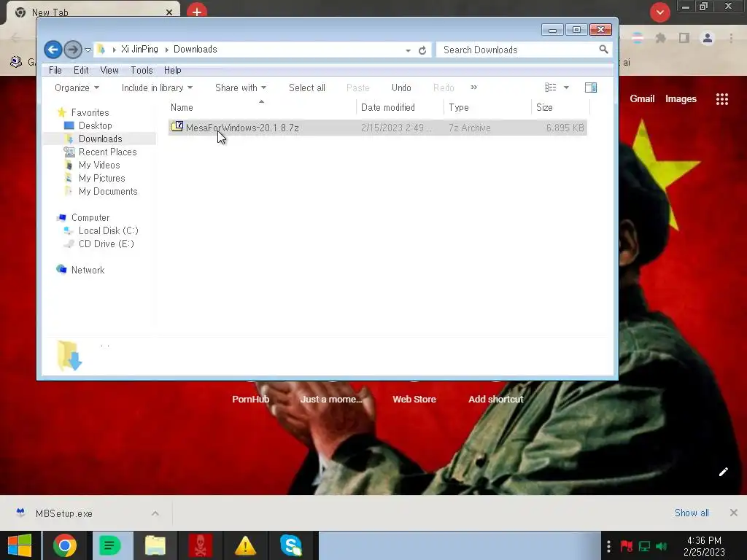The width and height of the screenshot is (747, 560).
Task: Click the search magnifier icon
Action: pyautogui.click(x=603, y=50)
